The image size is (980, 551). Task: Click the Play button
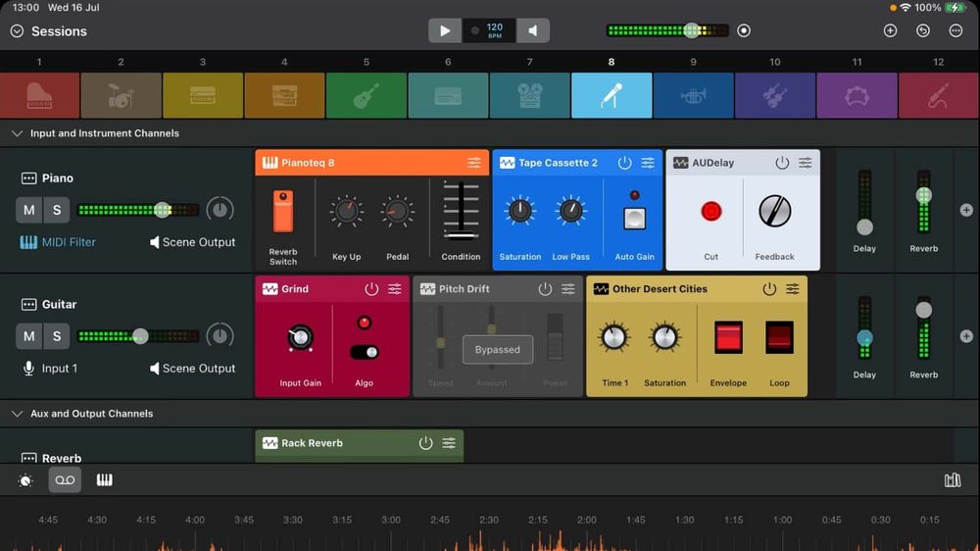click(x=445, y=30)
